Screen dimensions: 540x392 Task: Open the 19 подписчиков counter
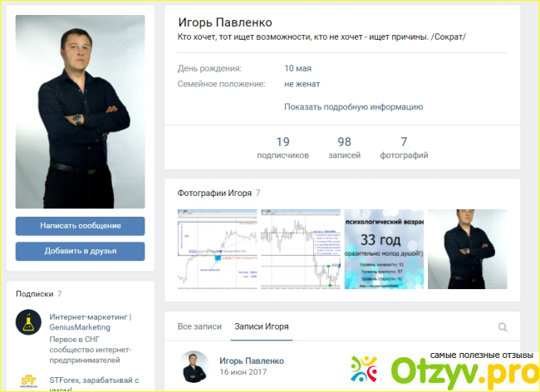(x=282, y=148)
